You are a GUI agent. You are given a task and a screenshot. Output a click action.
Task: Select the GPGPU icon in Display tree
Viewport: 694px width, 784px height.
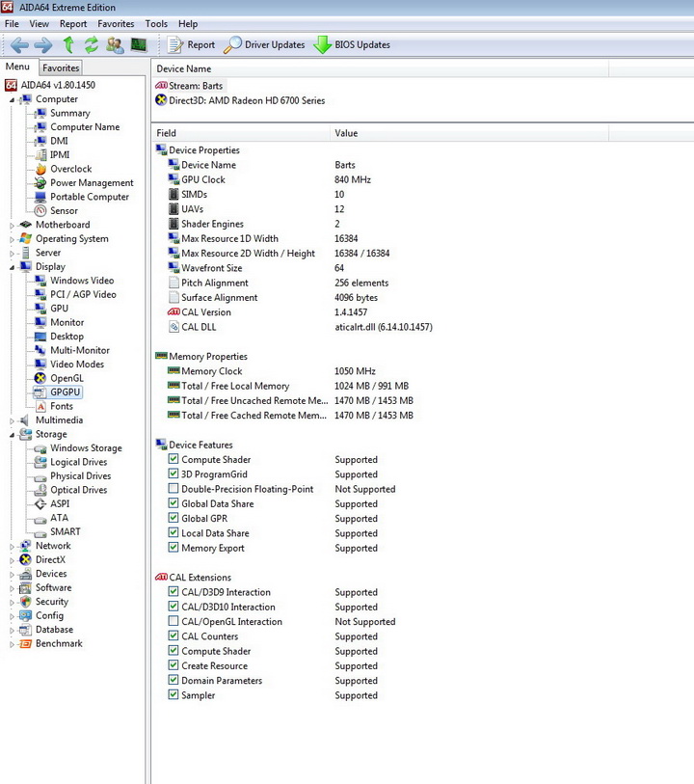point(40,392)
